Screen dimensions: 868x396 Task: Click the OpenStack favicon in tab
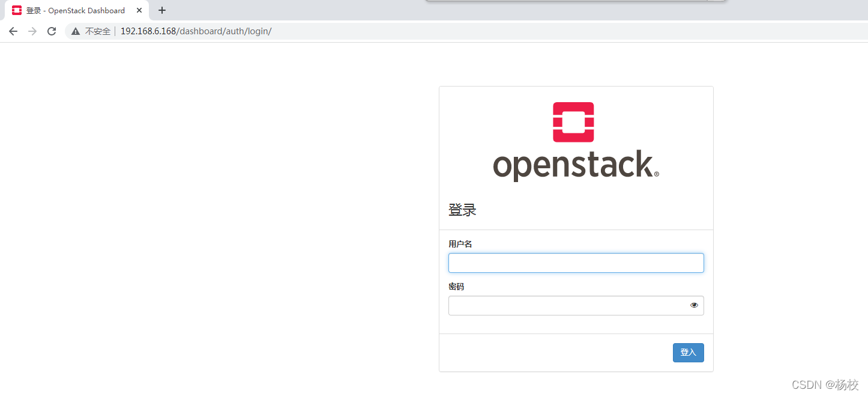coord(17,10)
